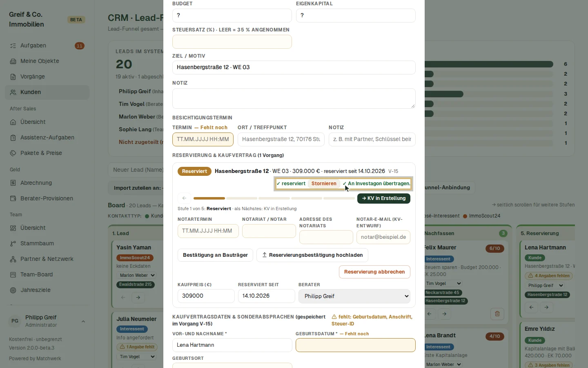Open Abrechnung in sidebar
588x368 pixels.
[x=47, y=183]
